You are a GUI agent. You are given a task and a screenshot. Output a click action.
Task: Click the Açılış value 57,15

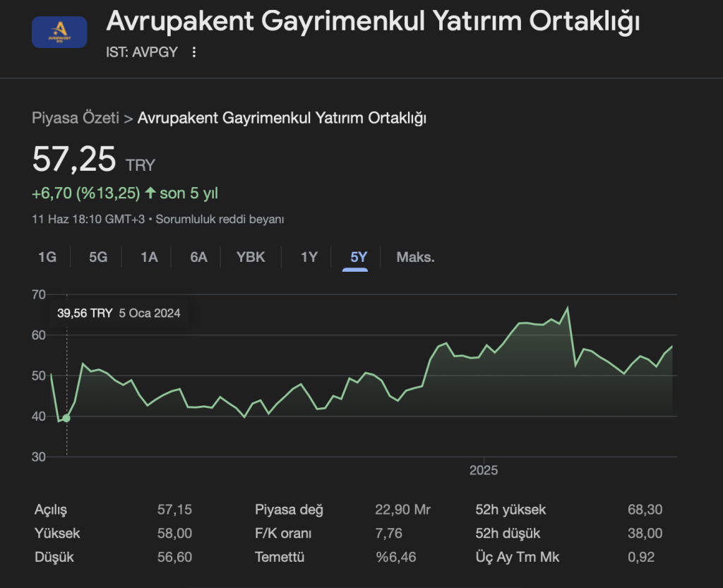(174, 509)
